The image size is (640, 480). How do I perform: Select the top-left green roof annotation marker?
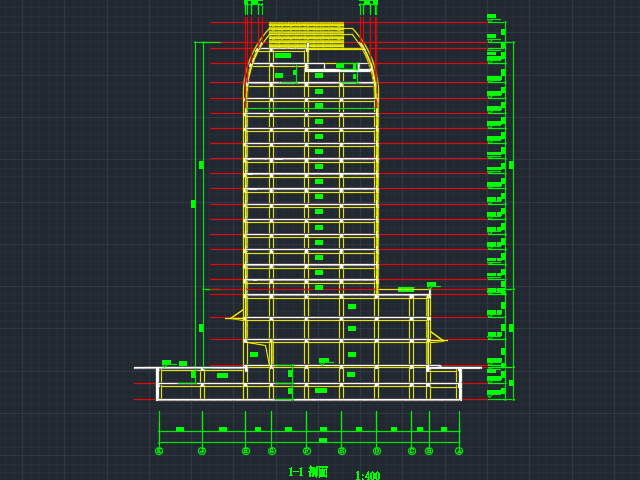(x=253, y=3)
